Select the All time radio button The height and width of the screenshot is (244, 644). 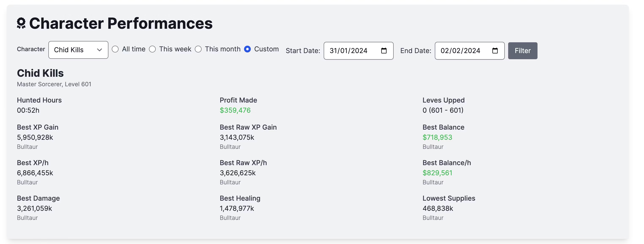coord(115,49)
